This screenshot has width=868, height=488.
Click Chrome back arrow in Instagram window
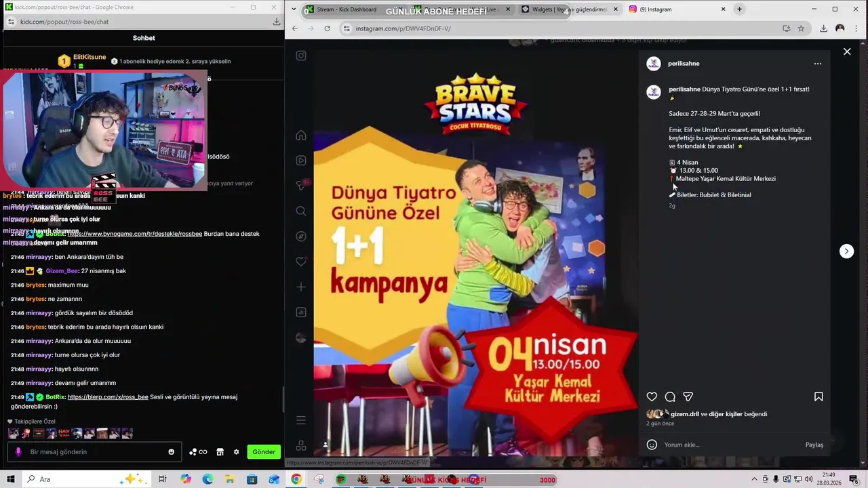point(295,28)
